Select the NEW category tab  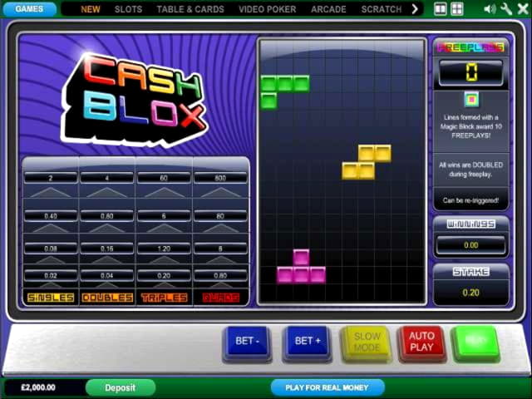pos(91,9)
